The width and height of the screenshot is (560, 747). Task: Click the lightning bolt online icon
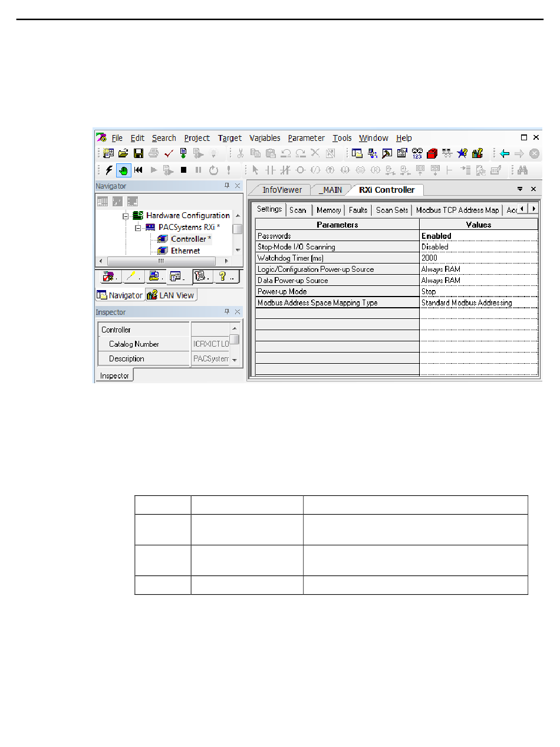coord(109,170)
